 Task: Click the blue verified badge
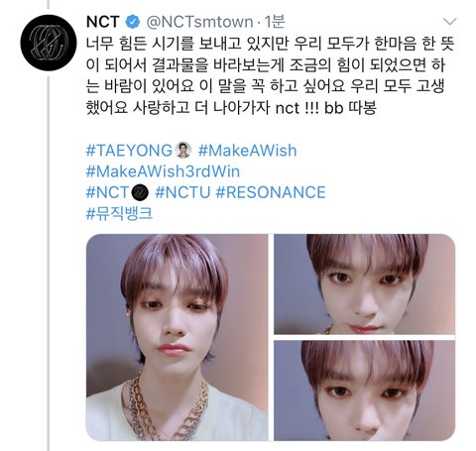coord(133,22)
